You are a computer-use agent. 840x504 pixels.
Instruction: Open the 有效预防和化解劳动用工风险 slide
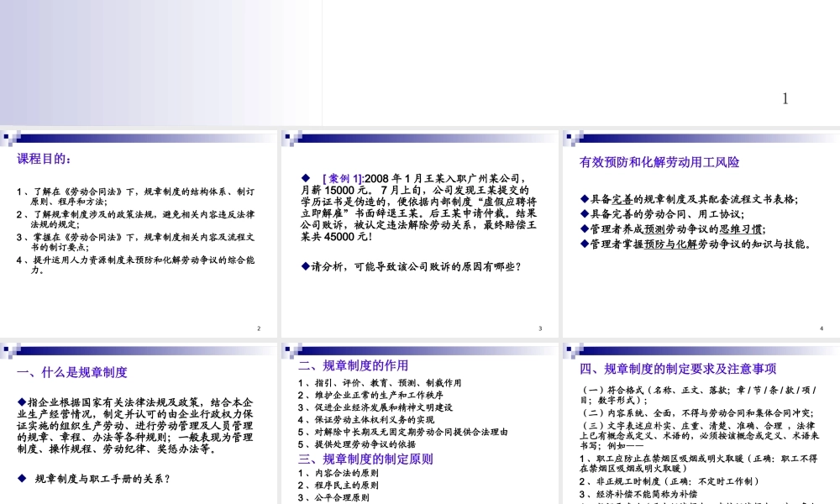coord(701,233)
